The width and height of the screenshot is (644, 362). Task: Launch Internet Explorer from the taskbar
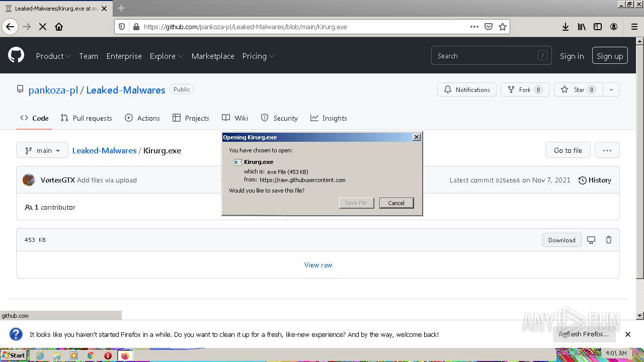click(40, 355)
